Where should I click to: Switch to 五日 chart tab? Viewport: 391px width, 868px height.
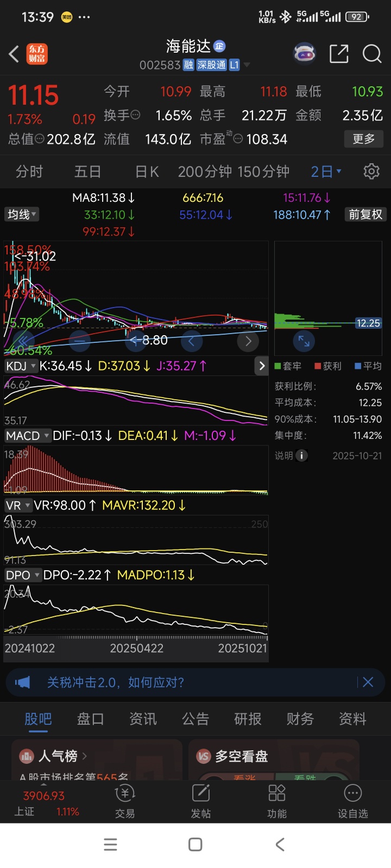(87, 172)
